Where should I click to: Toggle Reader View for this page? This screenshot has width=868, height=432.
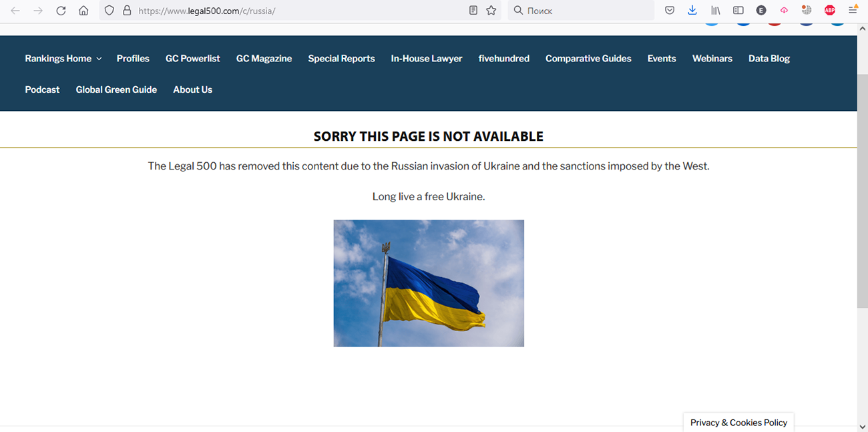(x=473, y=11)
